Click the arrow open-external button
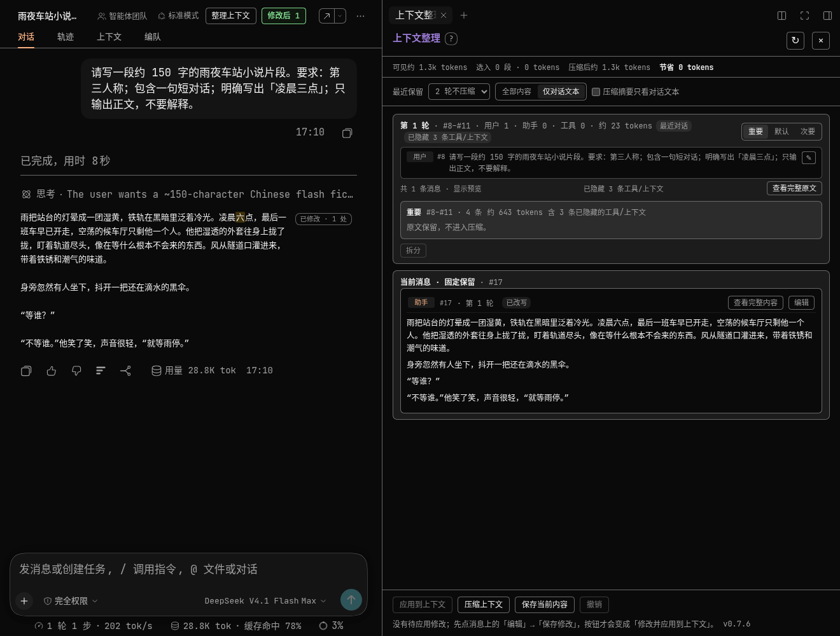 tap(326, 16)
